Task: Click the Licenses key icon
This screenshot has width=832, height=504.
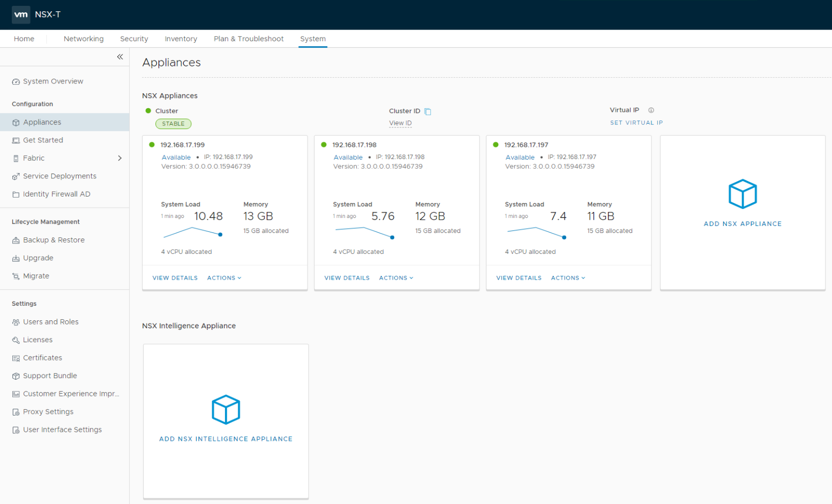Action: tap(16, 340)
